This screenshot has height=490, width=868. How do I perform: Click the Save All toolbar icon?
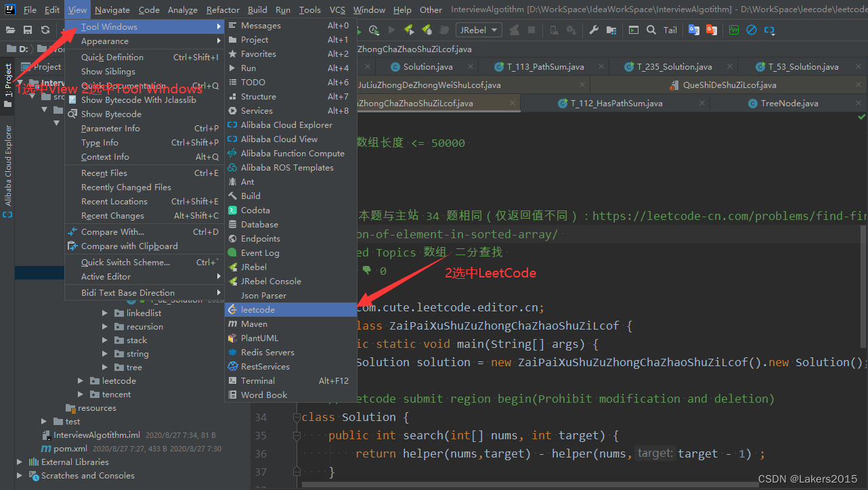click(28, 30)
